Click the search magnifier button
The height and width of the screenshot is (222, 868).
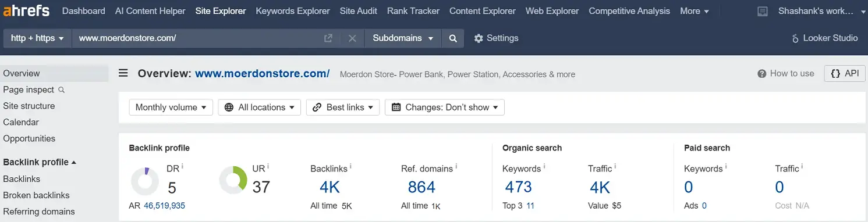(453, 38)
